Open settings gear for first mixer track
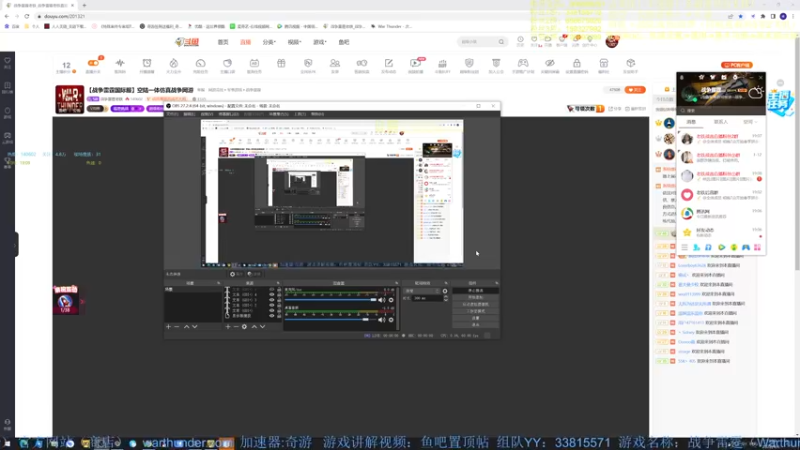800x450 pixels. point(391,300)
